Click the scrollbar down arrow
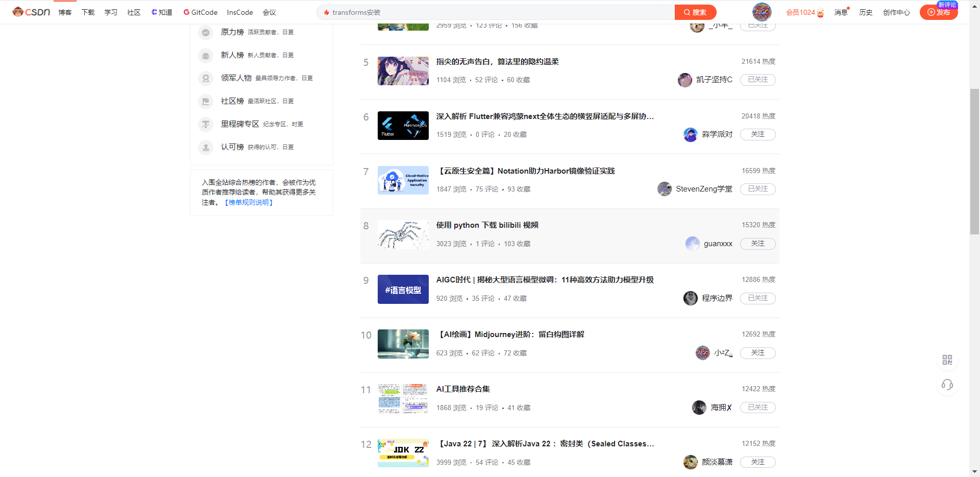Viewport: 980px width, 477px height. (975, 472)
